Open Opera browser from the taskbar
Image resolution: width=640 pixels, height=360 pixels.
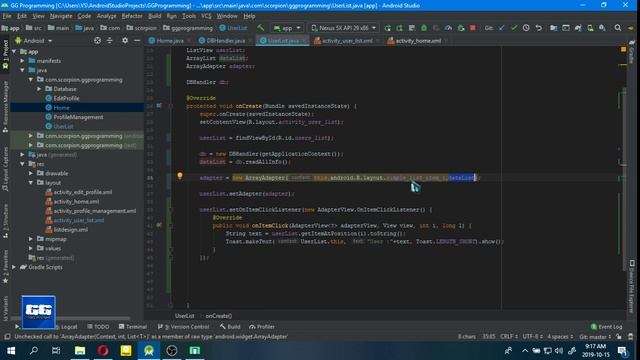coord(103,350)
